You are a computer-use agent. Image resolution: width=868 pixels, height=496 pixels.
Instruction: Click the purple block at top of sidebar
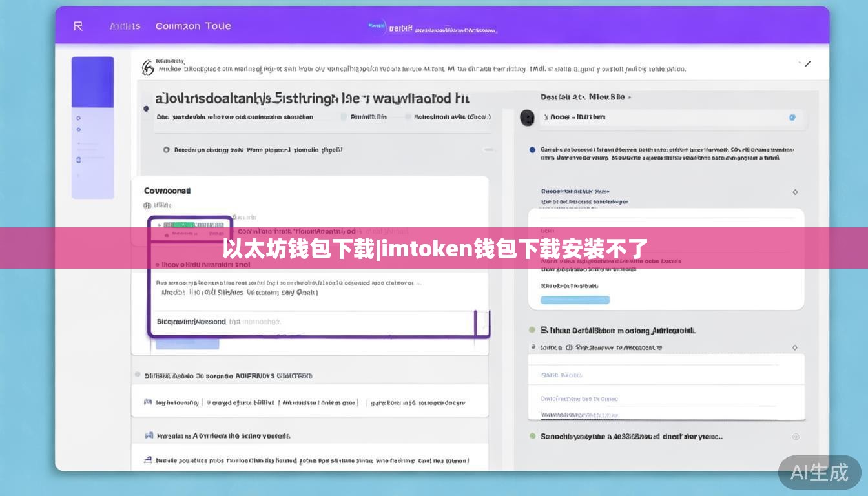(x=92, y=81)
